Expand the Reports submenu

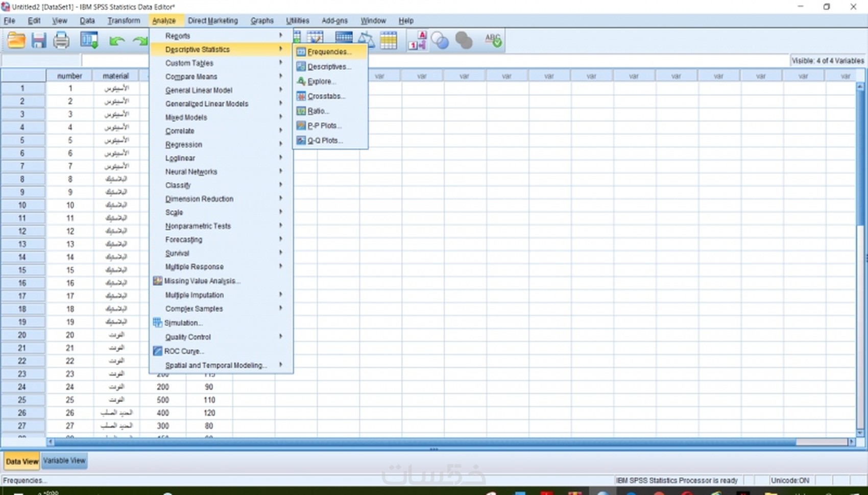click(x=221, y=36)
